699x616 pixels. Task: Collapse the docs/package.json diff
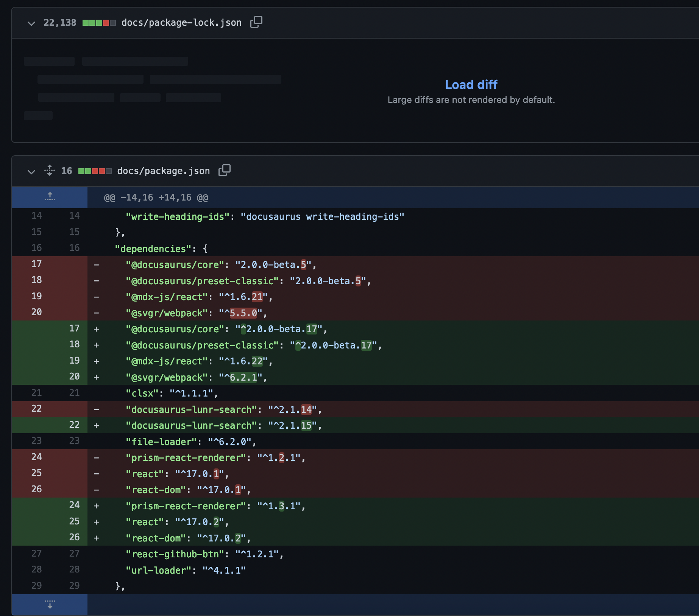pos(31,171)
